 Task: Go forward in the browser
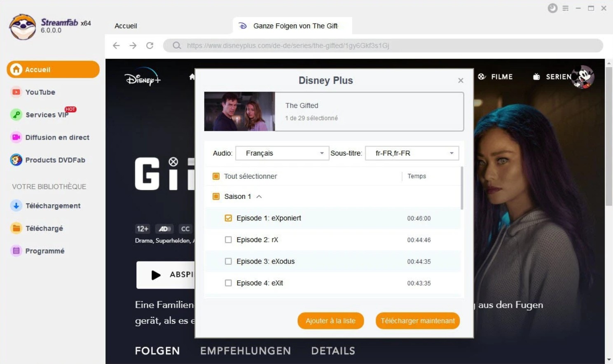point(133,46)
